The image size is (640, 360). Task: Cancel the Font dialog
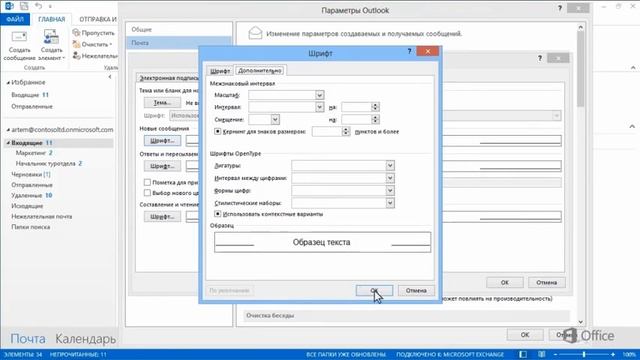coord(416,290)
